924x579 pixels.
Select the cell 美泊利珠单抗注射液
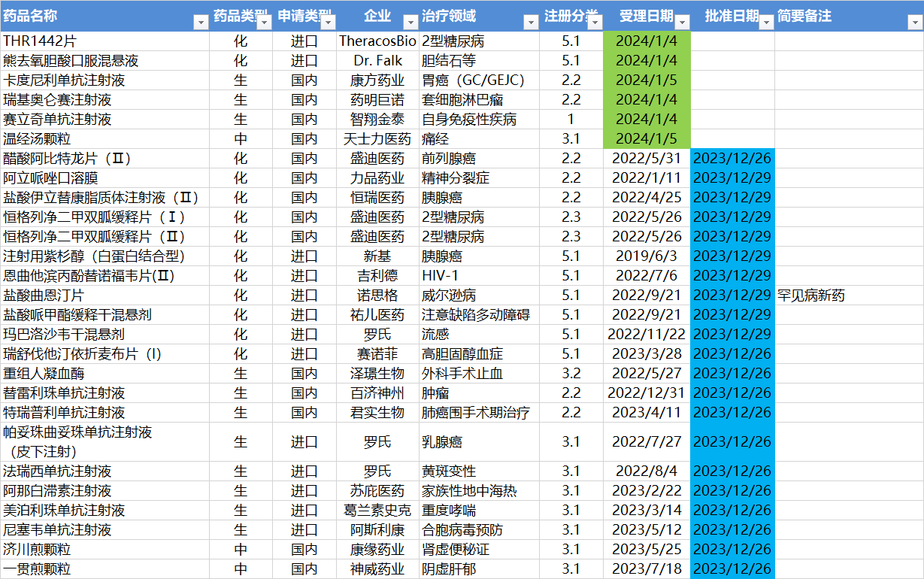tap(105, 511)
